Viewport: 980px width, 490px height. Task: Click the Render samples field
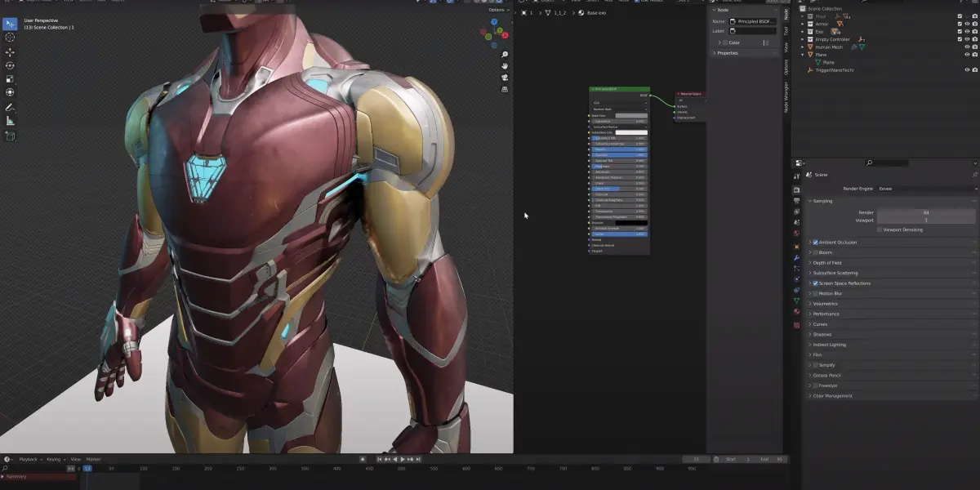pos(926,212)
